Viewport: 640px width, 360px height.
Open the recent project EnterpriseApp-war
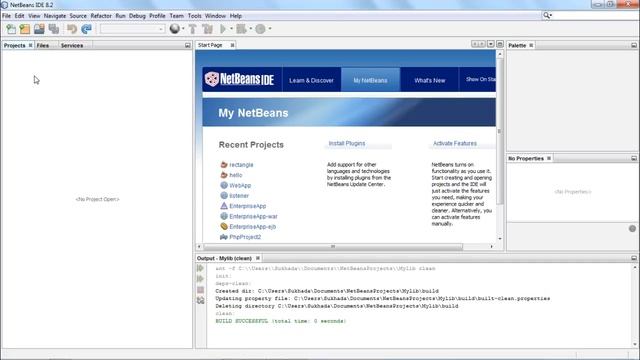[253, 216]
